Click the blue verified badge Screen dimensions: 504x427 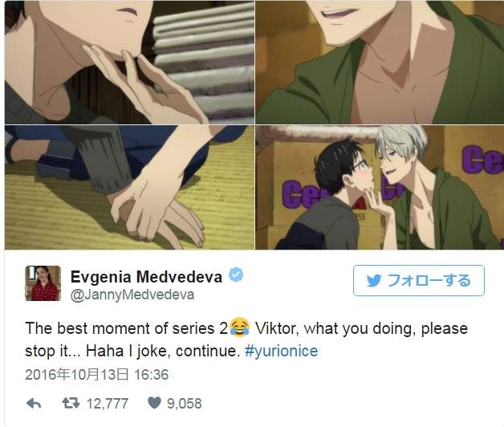[236, 274]
